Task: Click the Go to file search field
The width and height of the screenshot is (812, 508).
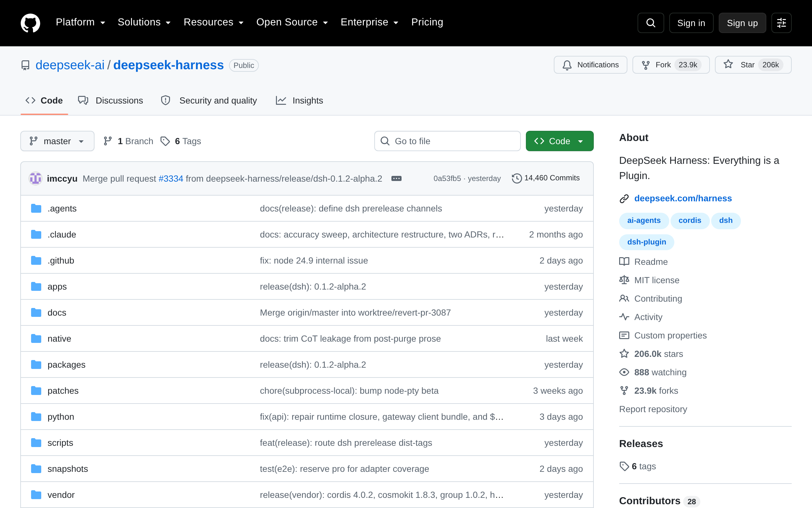Action: [x=447, y=141]
